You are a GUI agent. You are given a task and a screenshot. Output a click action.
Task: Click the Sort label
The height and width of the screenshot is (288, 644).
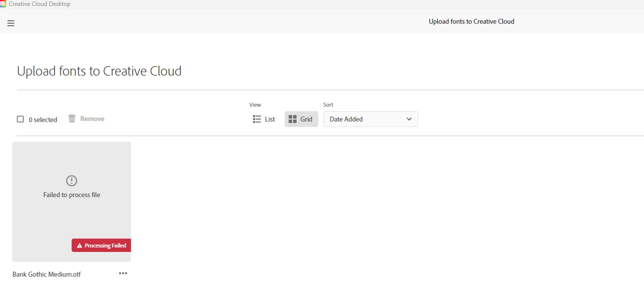(328, 105)
